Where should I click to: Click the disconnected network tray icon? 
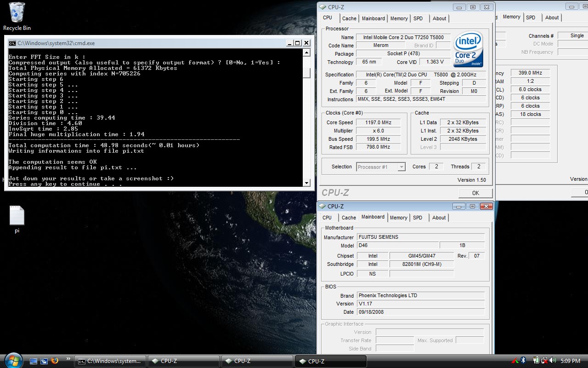pyautogui.click(x=545, y=361)
